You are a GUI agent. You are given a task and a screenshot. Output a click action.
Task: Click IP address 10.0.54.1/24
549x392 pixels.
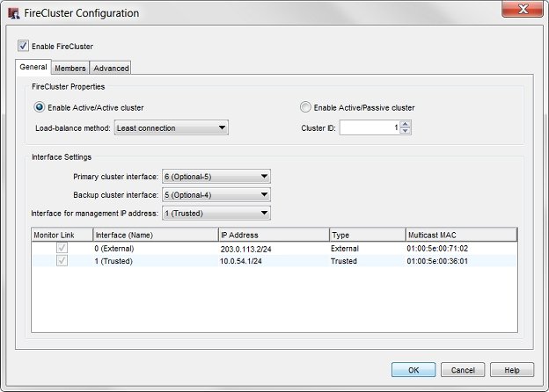pos(241,261)
